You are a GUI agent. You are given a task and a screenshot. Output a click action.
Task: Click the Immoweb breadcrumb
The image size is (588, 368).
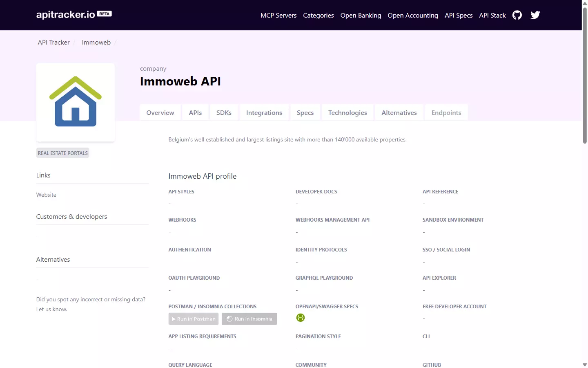tap(96, 43)
